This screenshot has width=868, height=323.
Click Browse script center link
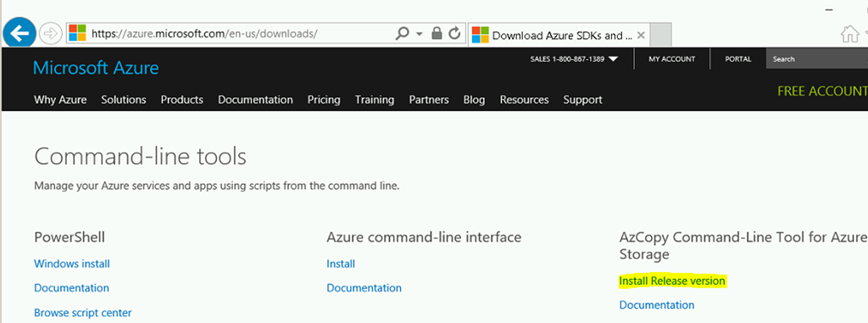point(82,313)
